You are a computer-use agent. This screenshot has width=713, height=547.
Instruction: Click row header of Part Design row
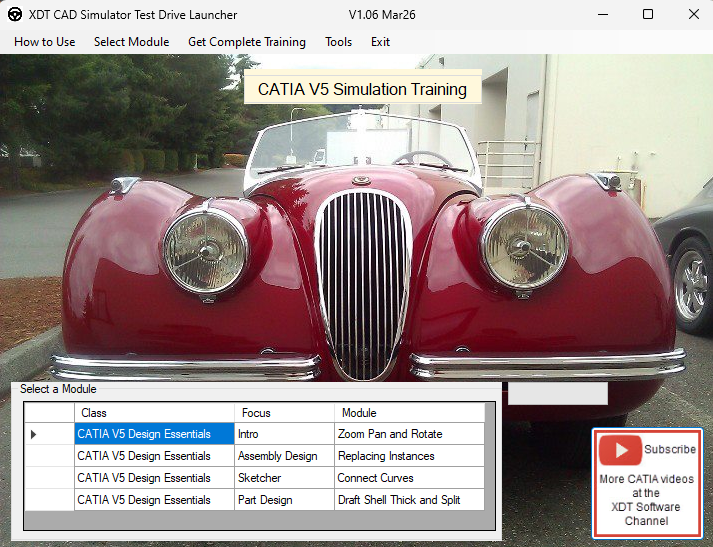(49, 500)
